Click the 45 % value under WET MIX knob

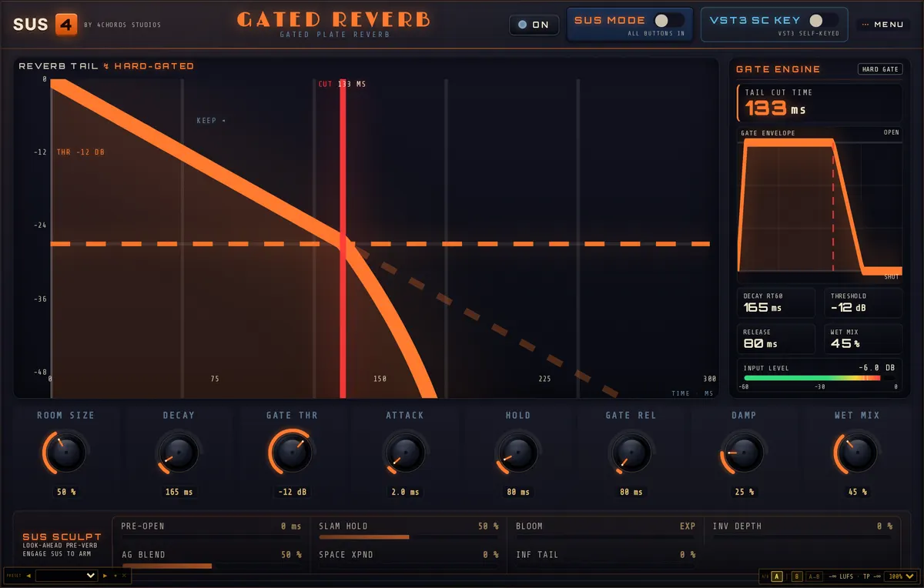tap(856, 492)
